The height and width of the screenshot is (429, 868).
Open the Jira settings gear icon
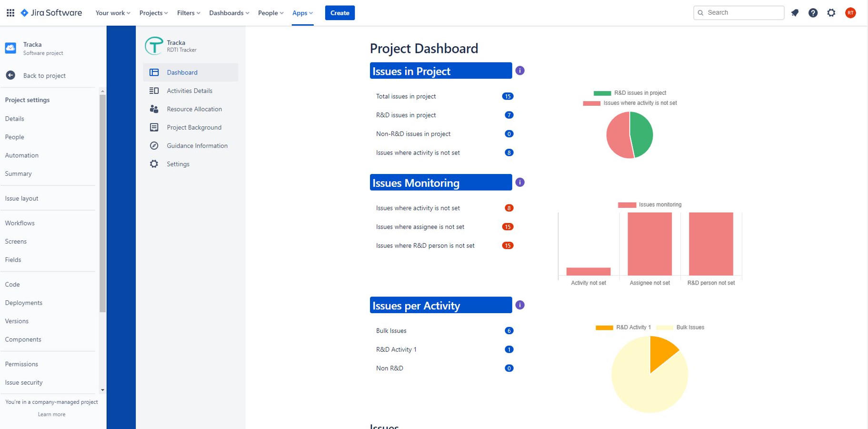831,13
